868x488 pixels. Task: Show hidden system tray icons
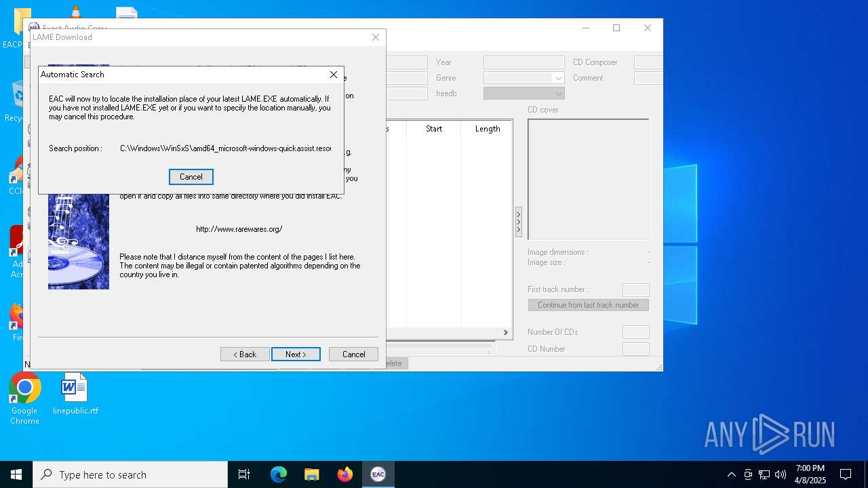pos(731,474)
